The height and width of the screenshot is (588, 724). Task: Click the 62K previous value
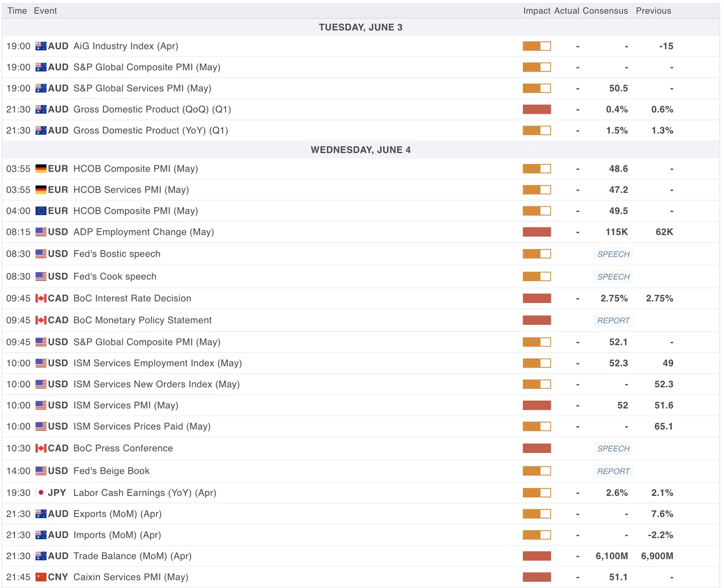tap(665, 232)
